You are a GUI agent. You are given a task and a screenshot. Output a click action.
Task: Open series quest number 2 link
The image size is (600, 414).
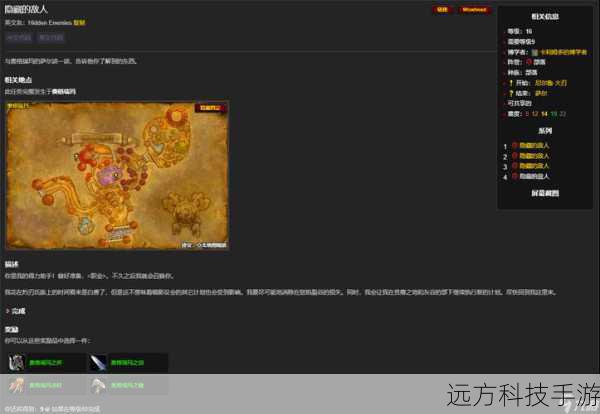[534, 156]
